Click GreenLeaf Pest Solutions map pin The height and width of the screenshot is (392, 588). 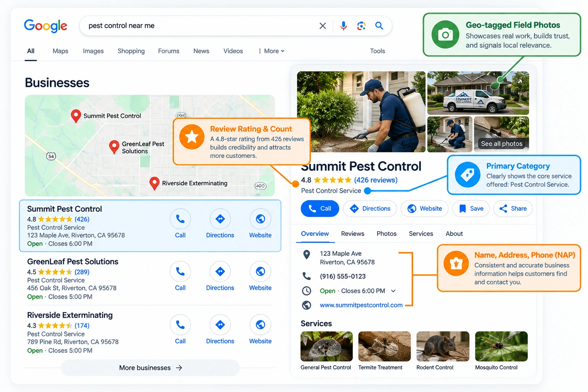pyautogui.click(x=114, y=147)
